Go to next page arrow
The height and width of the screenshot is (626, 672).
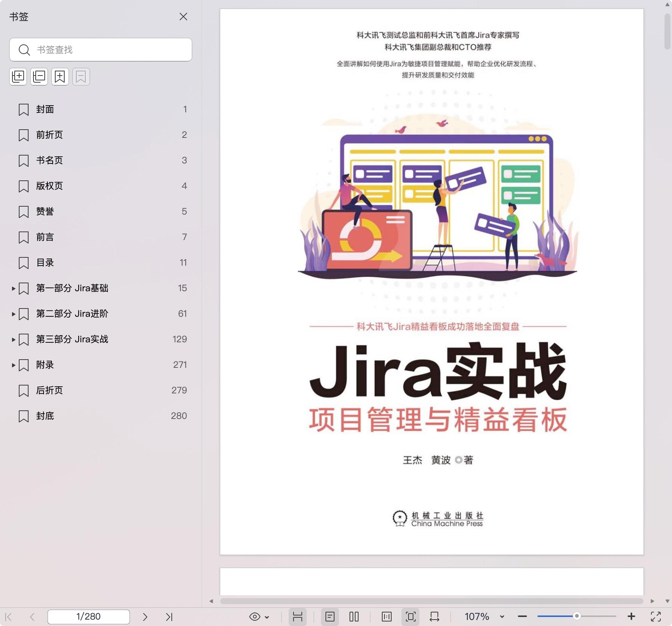click(145, 617)
